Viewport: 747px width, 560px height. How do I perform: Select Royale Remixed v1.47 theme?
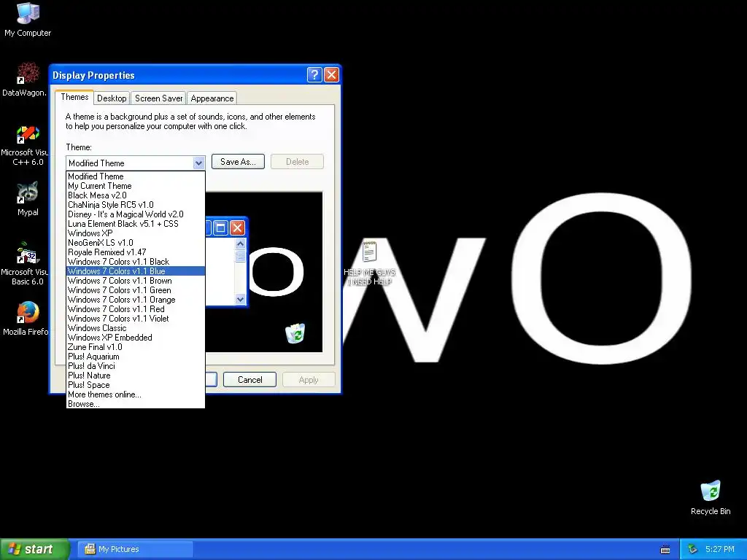(135, 252)
